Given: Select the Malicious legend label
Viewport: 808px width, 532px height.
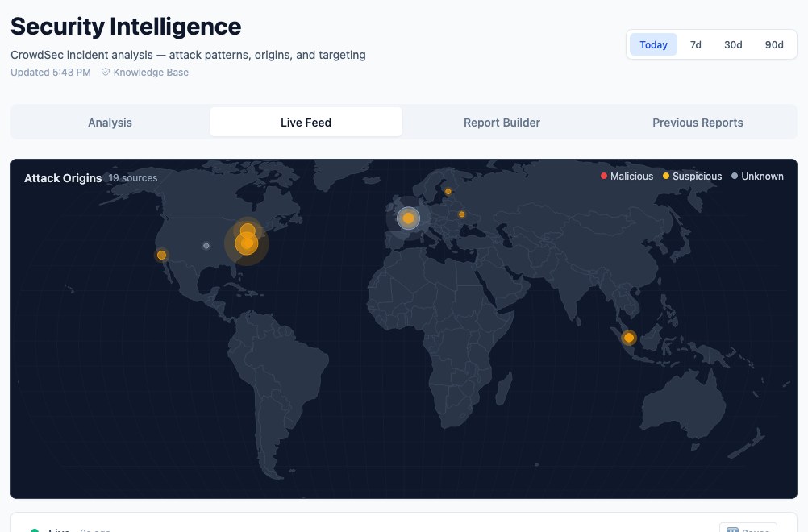Looking at the screenshot, I should [631, 177].
